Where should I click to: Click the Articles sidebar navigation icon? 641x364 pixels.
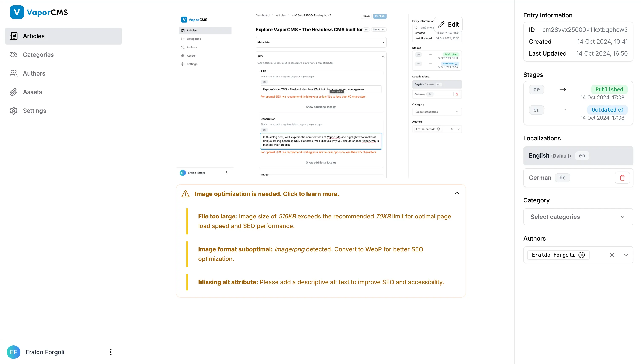(14, 36)
